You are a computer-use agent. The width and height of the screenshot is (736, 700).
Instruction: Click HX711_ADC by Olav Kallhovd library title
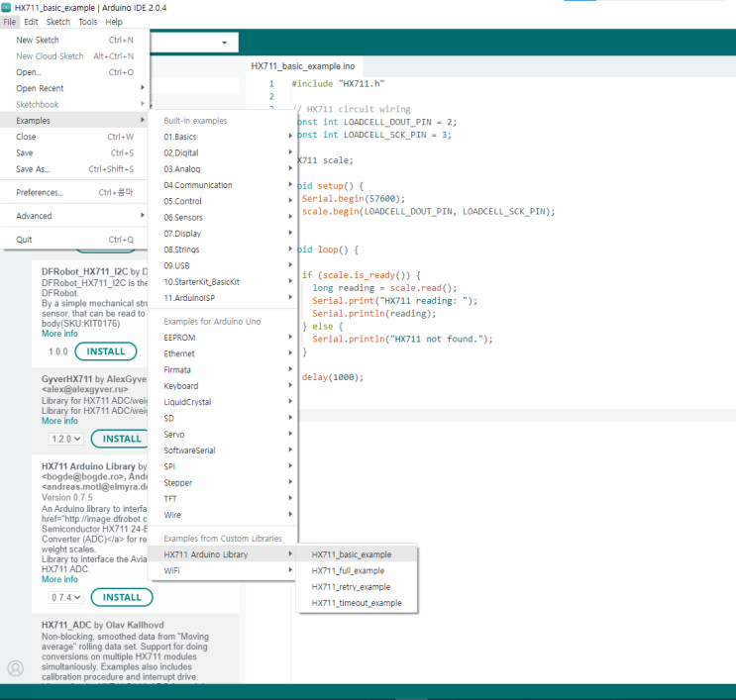point(103,626)
